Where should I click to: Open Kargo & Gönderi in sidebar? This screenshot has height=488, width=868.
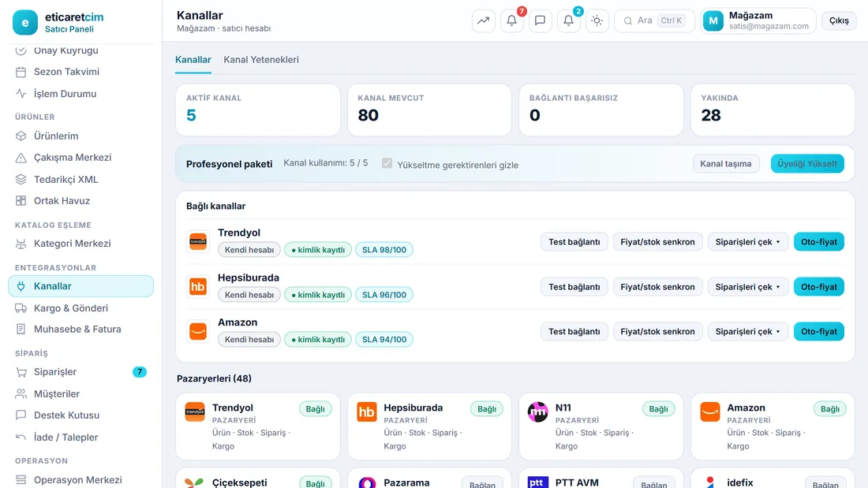pos(80,308)
